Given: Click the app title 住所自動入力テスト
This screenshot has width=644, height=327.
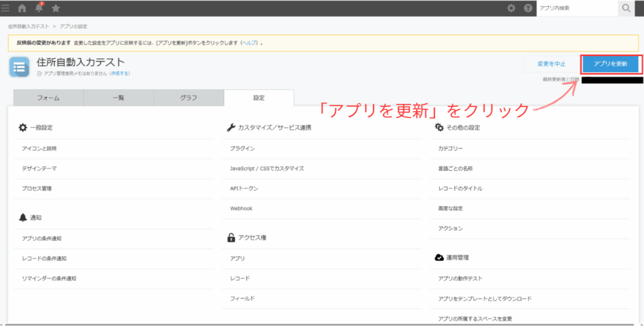Looking at the screenshot, I should [x=80, y=62].
